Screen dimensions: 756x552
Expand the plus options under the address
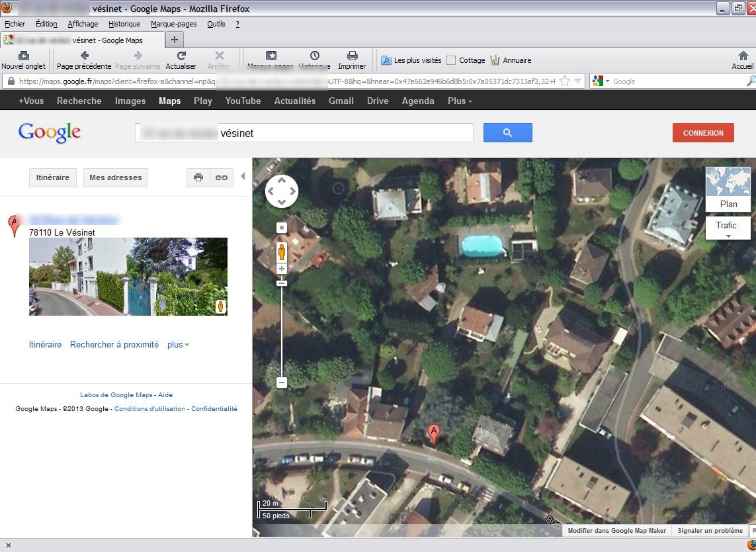178,345
